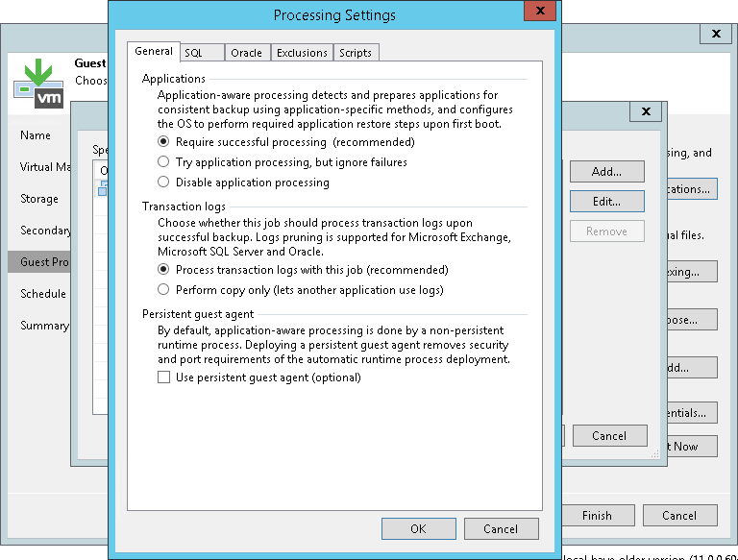Viewport: 738px width, 560px height.
Task: Click the partially hidden Add... button in wizard
Action: click(692, 368)
